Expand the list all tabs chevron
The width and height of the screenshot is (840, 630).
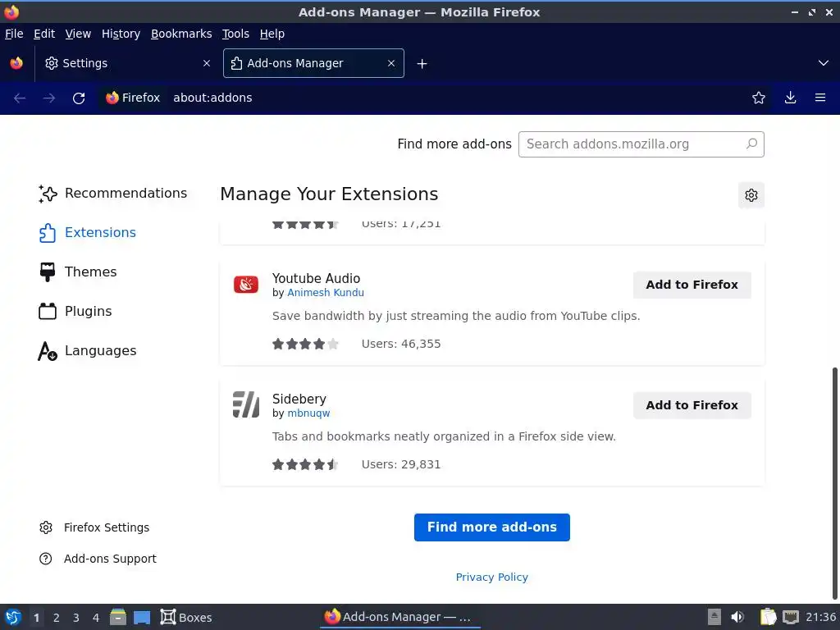point(824,63)
